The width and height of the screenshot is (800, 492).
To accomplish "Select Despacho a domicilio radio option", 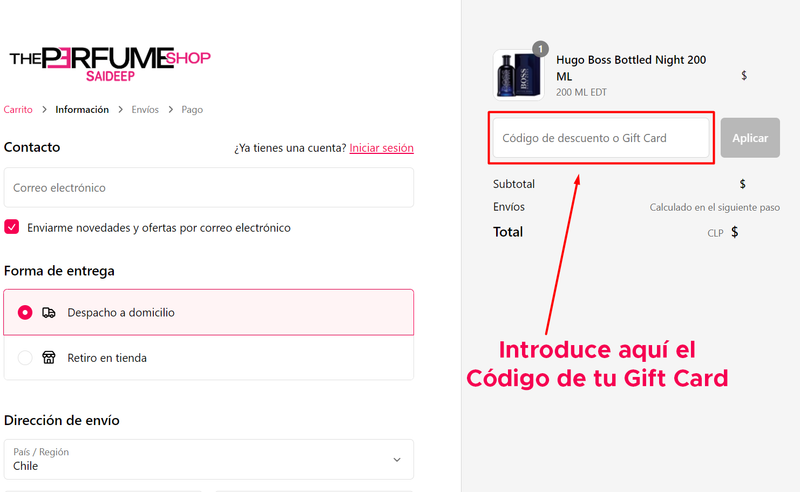I will [x=25, y=312].
